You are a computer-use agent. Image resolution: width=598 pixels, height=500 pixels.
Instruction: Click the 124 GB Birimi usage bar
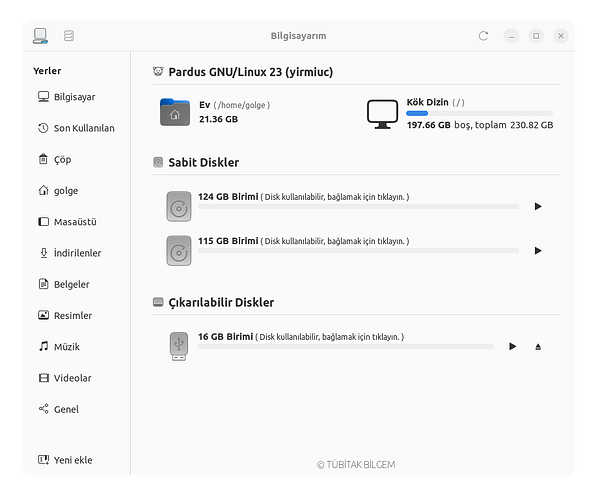point(358,206)
